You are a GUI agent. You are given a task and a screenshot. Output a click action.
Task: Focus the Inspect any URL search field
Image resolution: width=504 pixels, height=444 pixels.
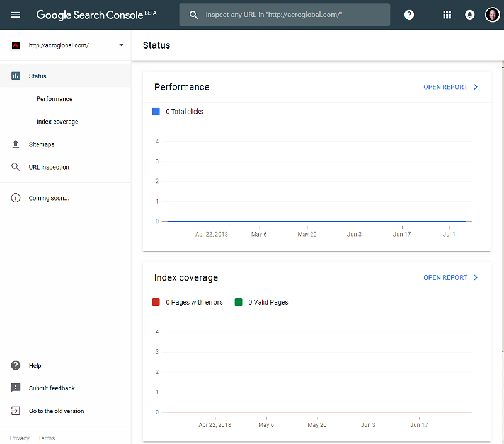(x=285, y=15)
